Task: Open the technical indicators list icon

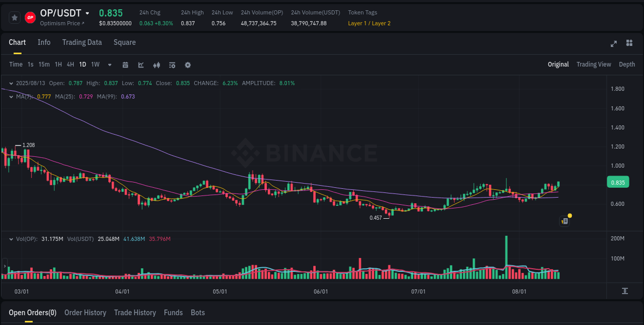Action: pos(172,65)
